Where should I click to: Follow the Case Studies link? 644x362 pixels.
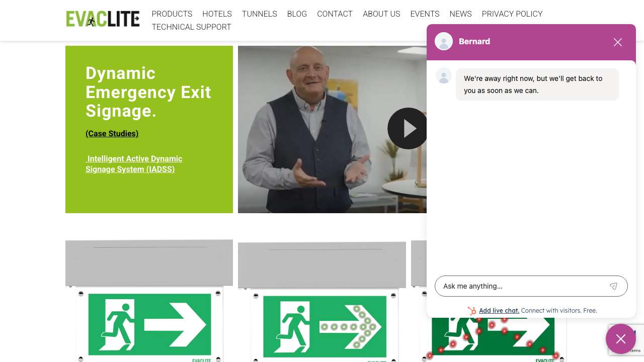pyautogui.click(x=112, y=133)
